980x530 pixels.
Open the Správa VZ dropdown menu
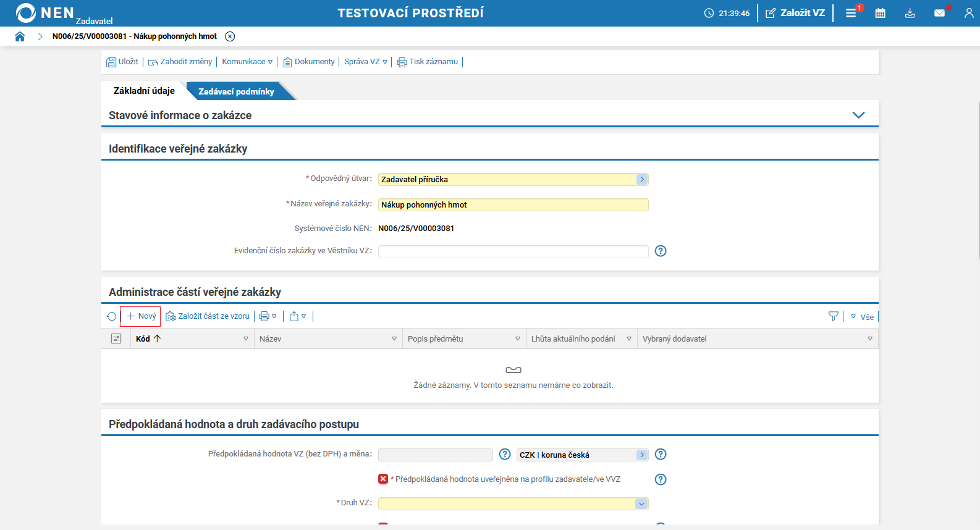366,62
